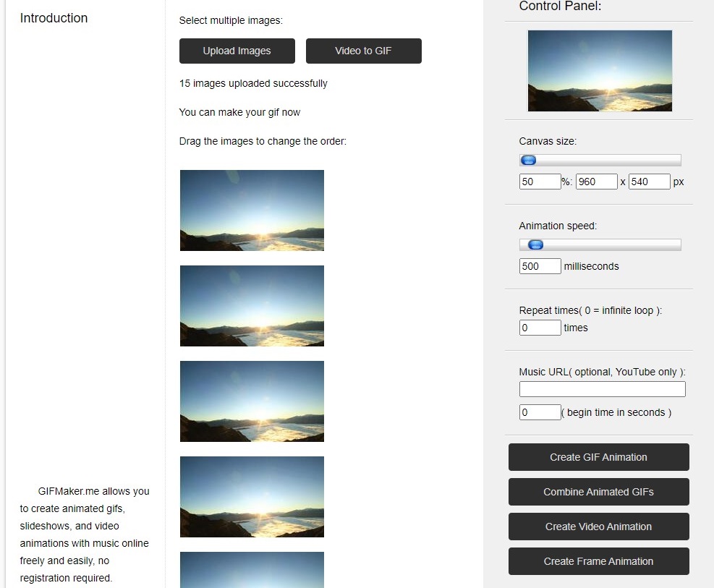Select Create Video Animation
The image size is (714, 588).
[x=598, y=527]
